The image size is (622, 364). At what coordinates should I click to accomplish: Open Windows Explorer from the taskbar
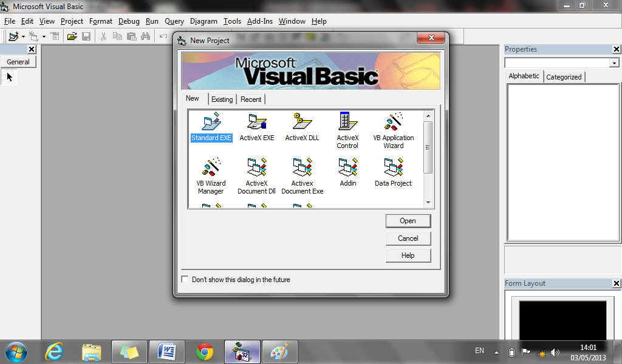pos(92,352)
